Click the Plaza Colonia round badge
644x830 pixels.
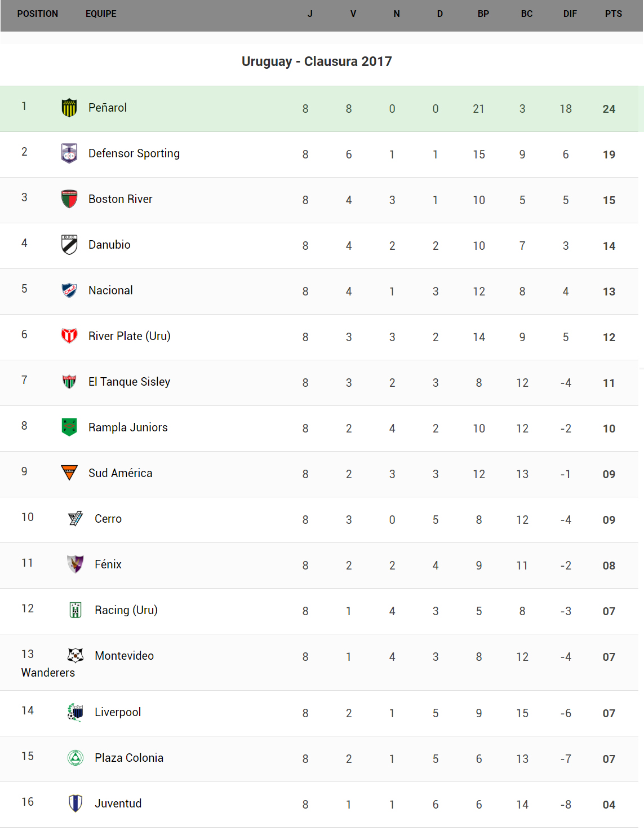[x=75, y=758]
